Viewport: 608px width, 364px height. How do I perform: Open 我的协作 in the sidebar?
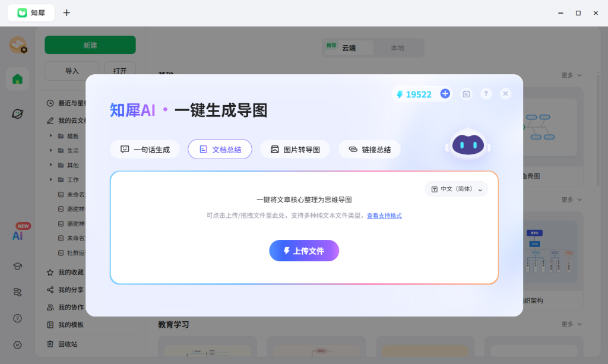coord(65,307)
